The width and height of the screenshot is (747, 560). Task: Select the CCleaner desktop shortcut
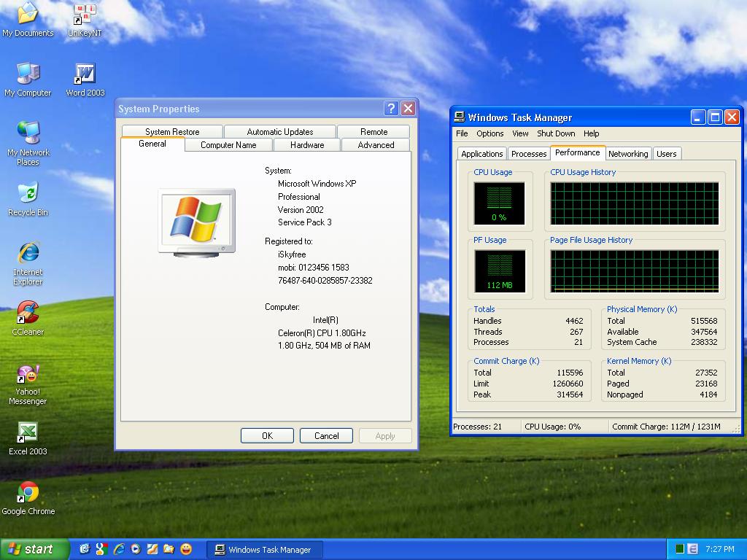point(28,319)
